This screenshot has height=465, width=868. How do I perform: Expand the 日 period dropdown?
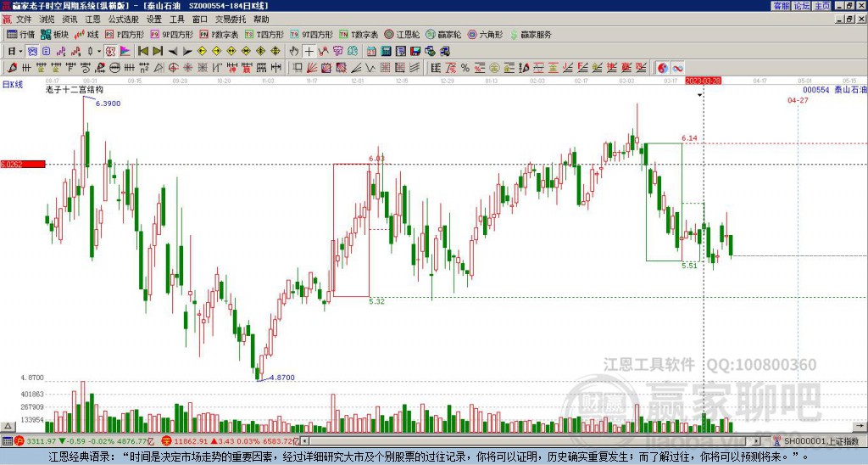pos(20,52)
